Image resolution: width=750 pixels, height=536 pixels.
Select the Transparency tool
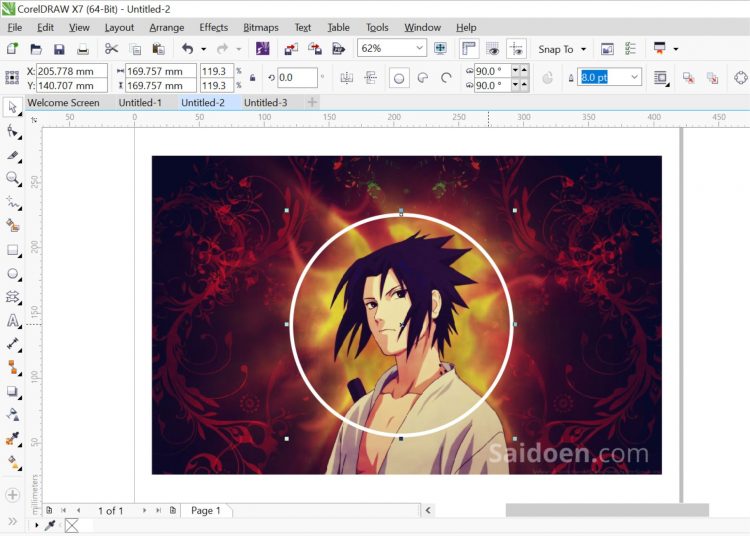[12, 415]
